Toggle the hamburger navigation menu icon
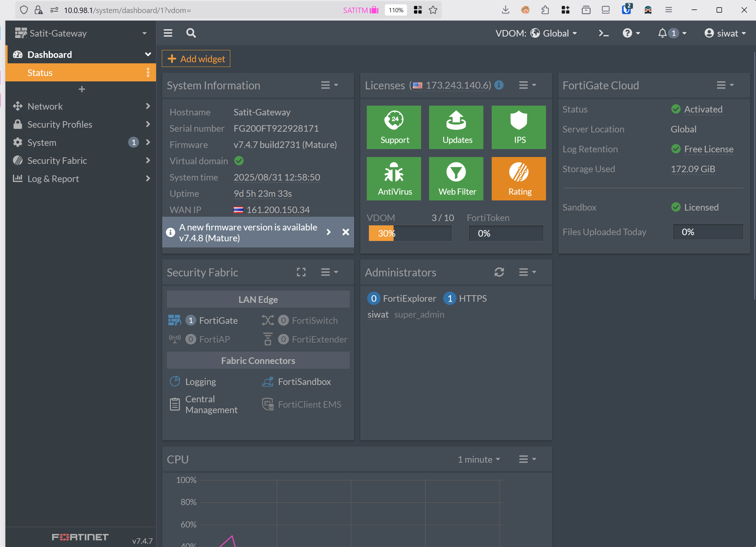The width and height of the screenshot is (756, 547). tap(168, 33)
